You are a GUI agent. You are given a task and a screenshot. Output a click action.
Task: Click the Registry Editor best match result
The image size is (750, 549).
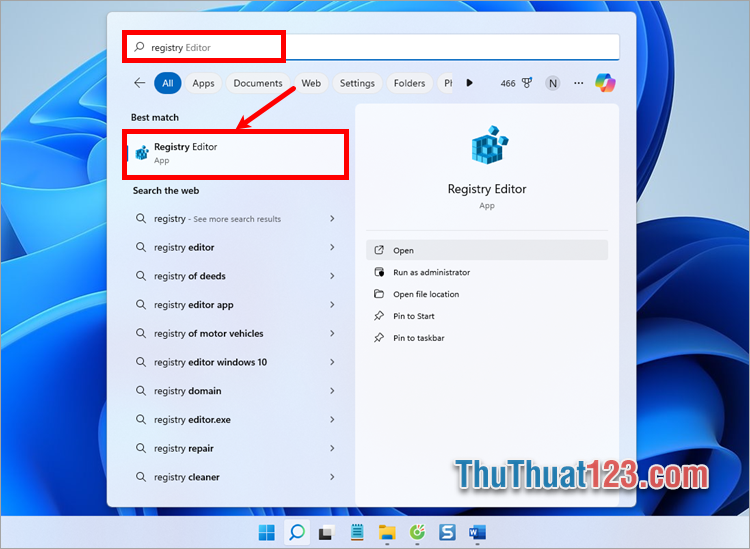pos(235,154)
